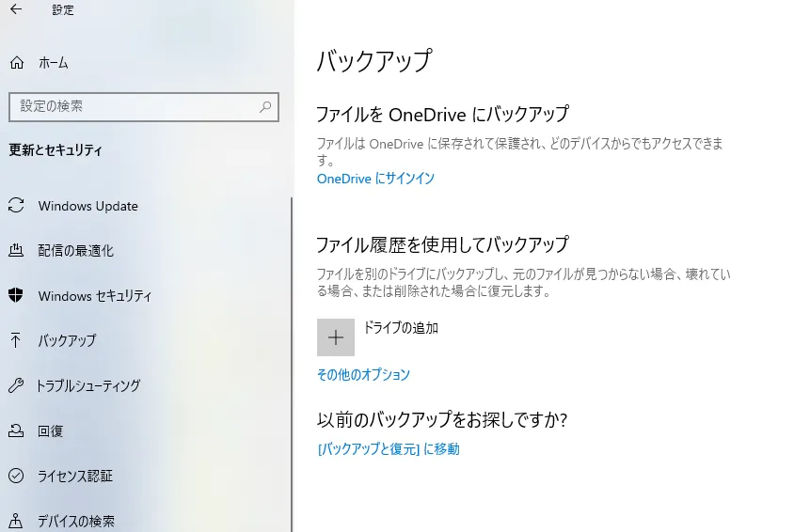Click the Windows セキュリティ shield icon
This screenshot has width=794, height=532.
pos(16,296)
